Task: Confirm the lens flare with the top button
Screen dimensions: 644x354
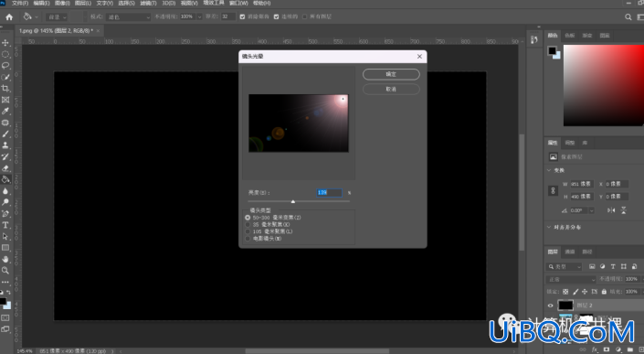Action: coord(391,74)
